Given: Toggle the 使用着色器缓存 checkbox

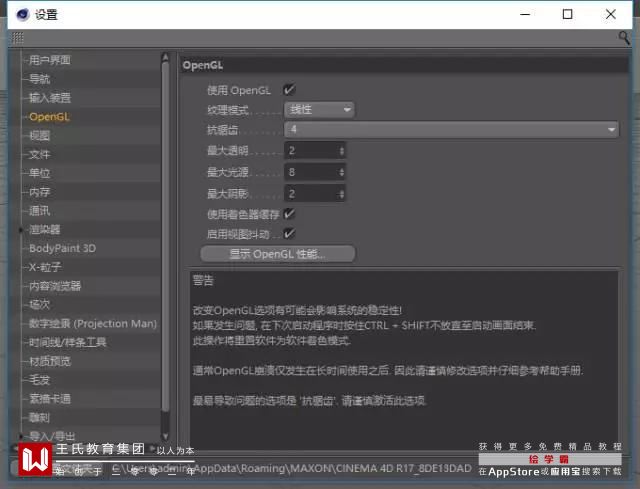Looking at the screenshot, I should (289, 213).
